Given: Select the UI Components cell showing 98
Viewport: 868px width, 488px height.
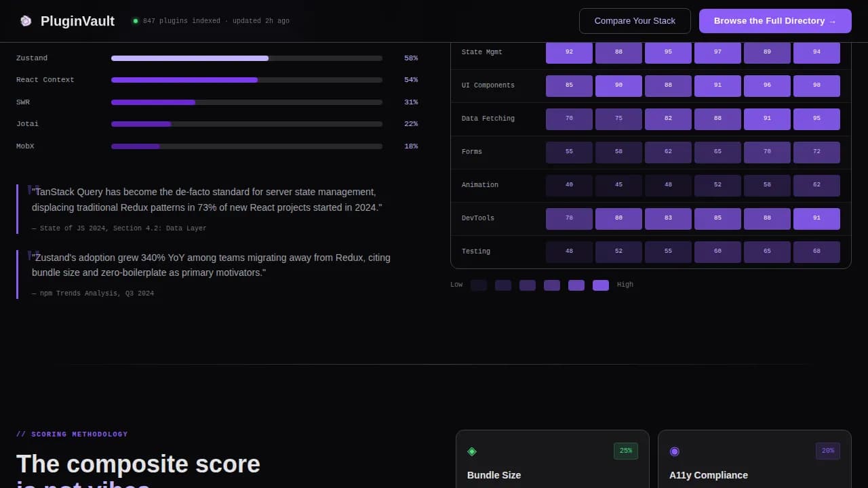Looking at the screenshot, I should coord(816,86).
